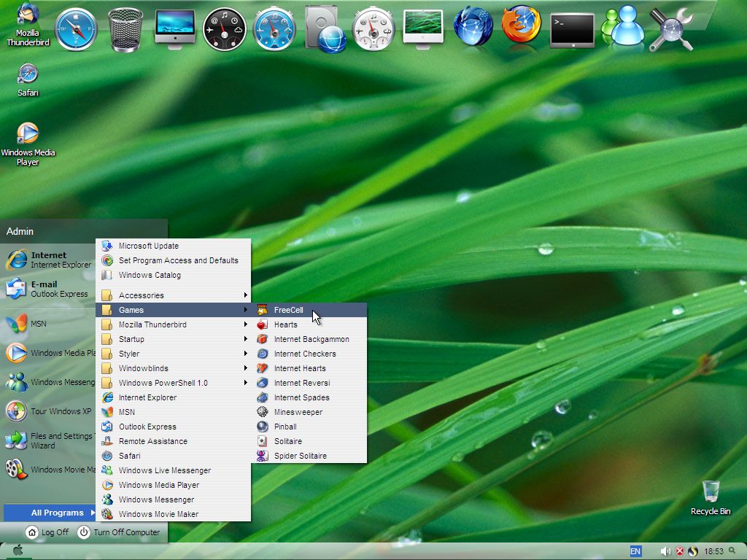Open Remote Assistance
Image resolution: width=747 pixels, height=560 pixels.
coord(174,441)
